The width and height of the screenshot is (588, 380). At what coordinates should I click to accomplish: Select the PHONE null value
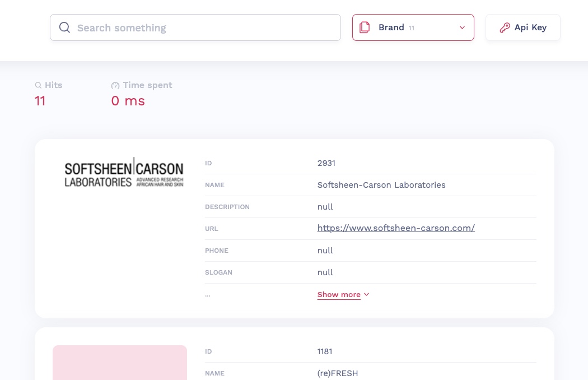click(325, 251)
